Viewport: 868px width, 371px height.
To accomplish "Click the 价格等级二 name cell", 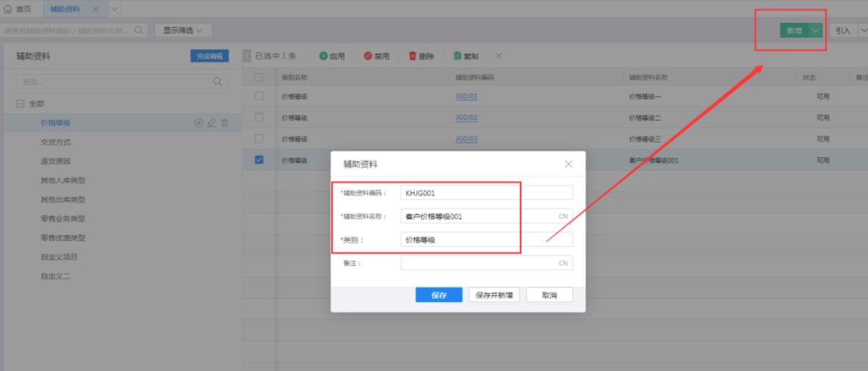I will click(645, 118).
